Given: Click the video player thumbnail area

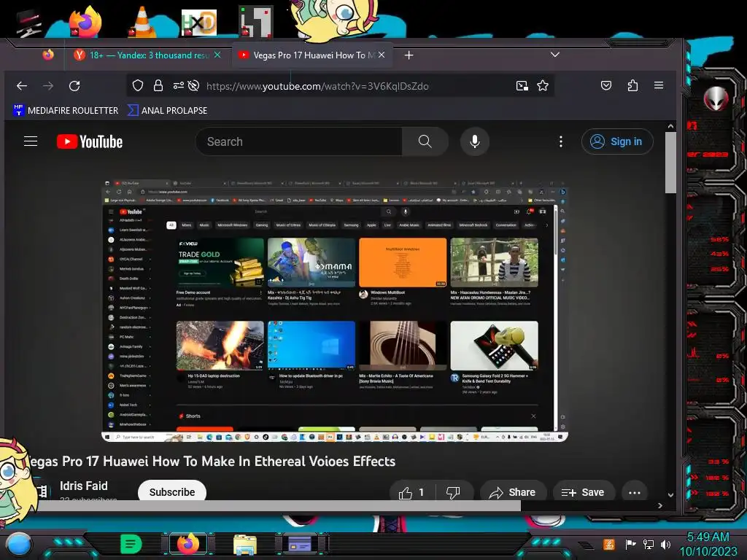Looking at the screenshot, I should click(335, 311).
